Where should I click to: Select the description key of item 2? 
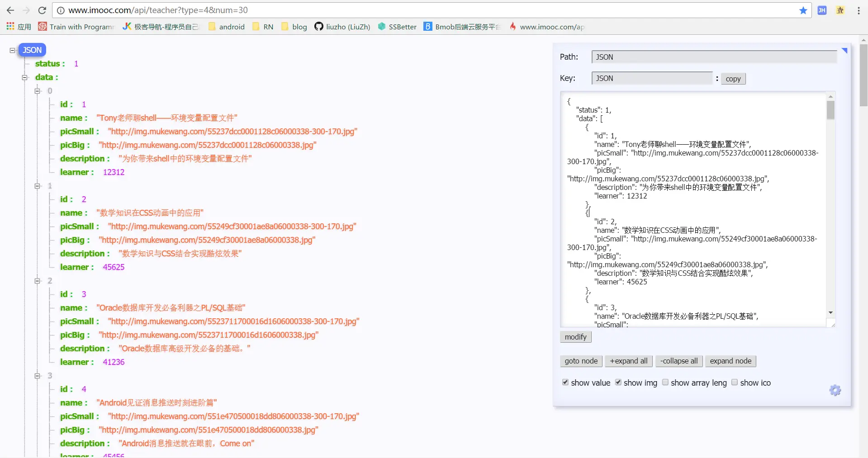[x=85, y=349]
